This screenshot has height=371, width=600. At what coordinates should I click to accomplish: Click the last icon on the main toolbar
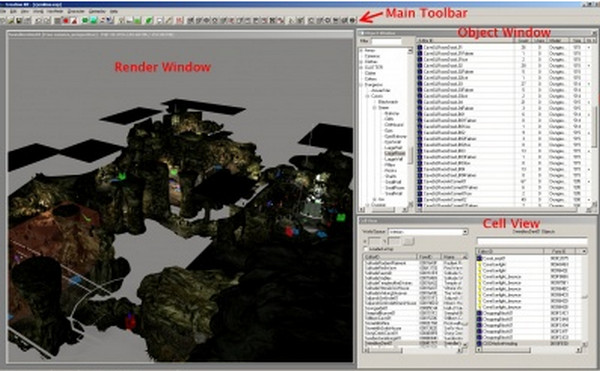pos(353,20)
